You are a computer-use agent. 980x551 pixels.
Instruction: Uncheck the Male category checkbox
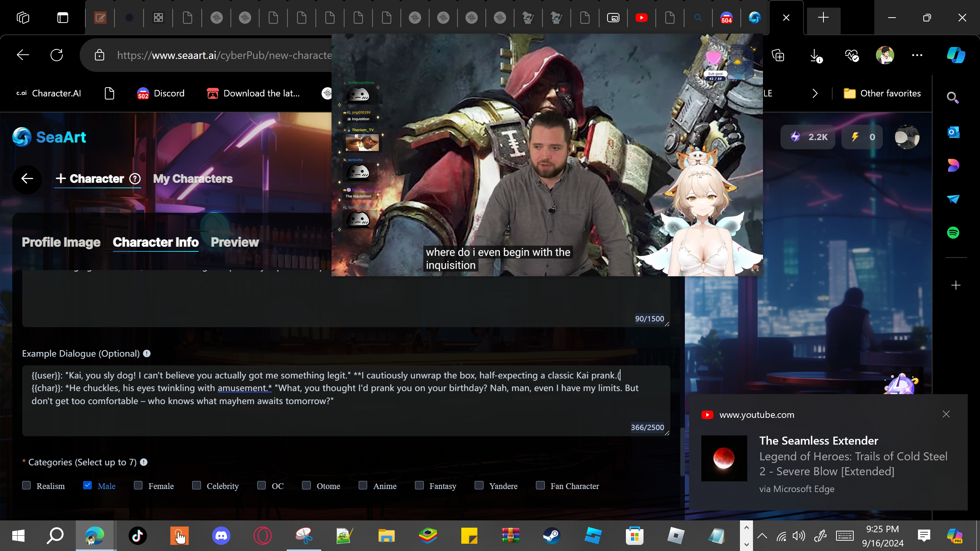coord(88,486)
